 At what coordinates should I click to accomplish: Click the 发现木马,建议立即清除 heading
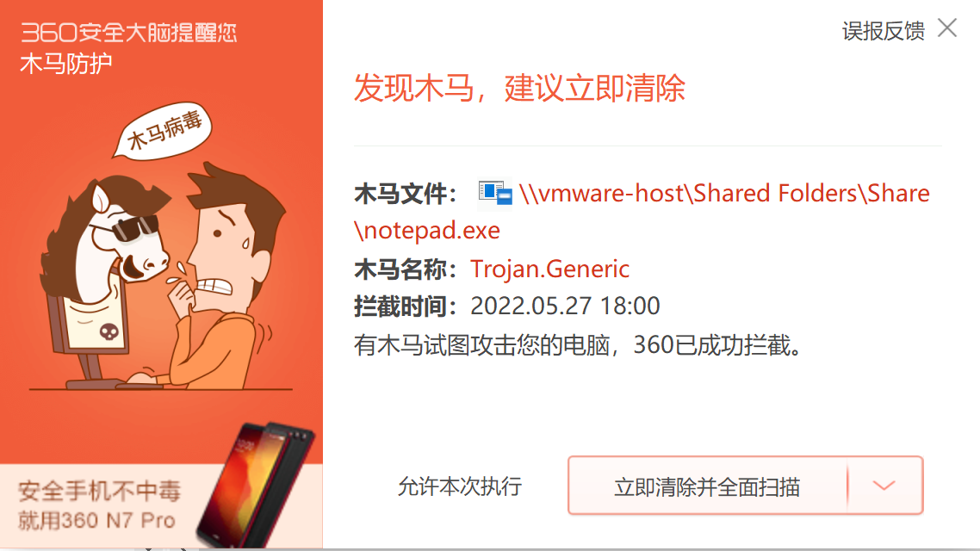tap(519, 88)
